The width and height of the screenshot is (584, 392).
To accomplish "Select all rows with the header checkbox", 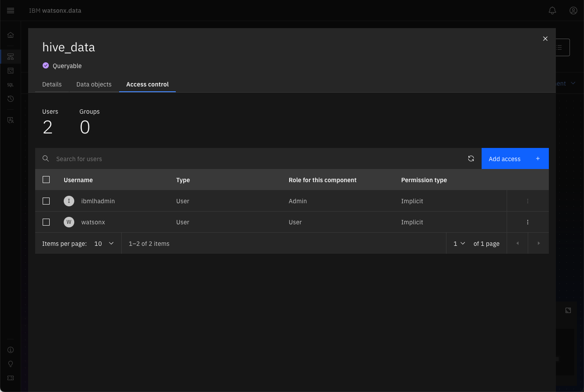I will [46, 180].
